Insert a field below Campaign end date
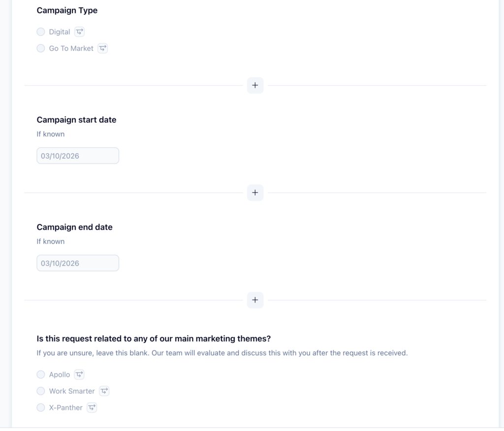 tap(255, 300)
